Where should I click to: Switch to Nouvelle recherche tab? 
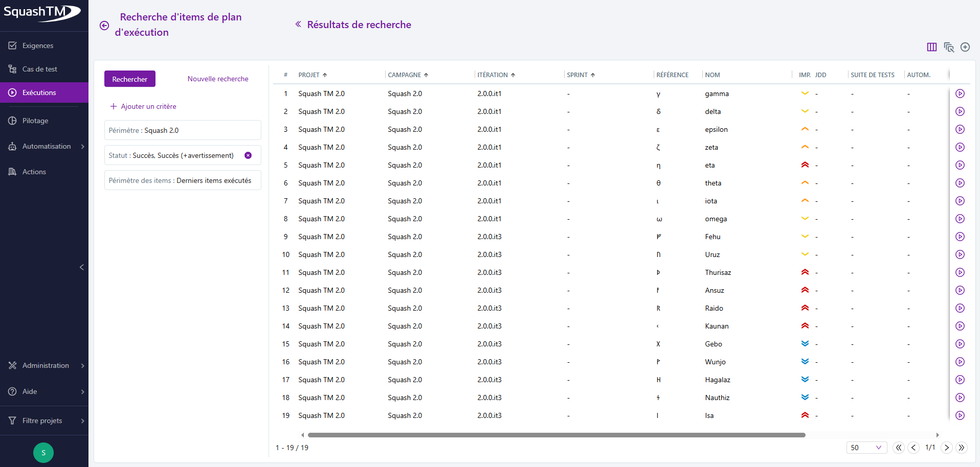(218, 79)
